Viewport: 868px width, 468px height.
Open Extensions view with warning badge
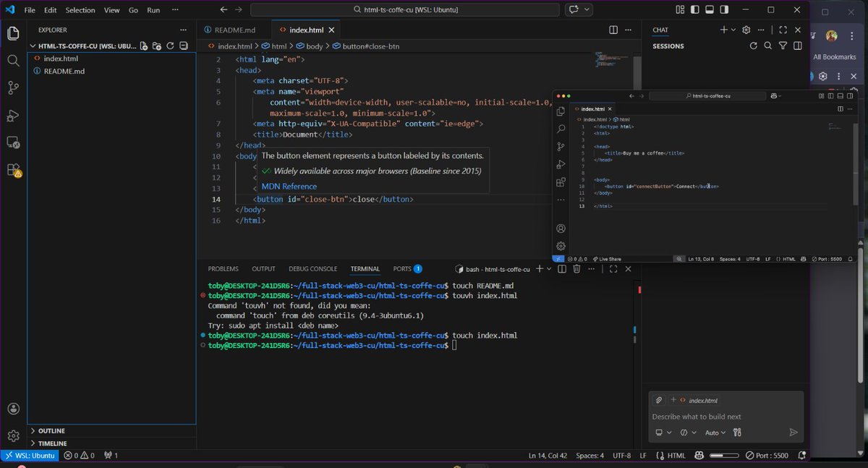click(x=13, y=171)
